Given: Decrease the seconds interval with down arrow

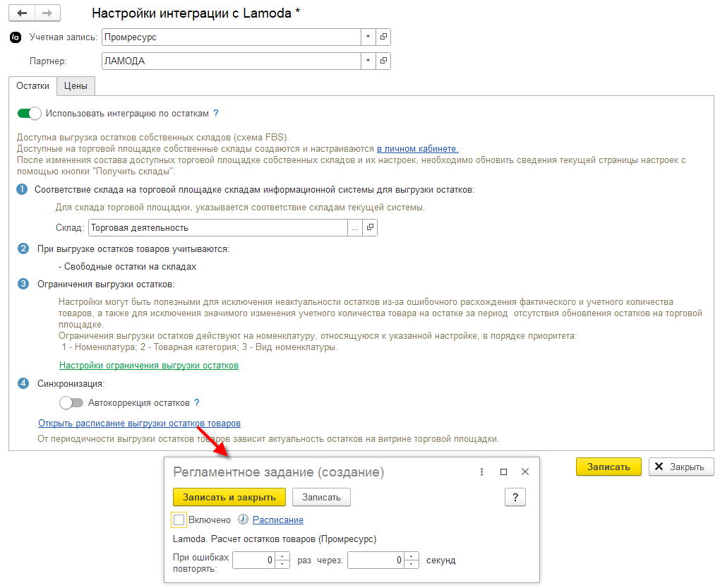Looking at the screenshot, I should (412, 564).
